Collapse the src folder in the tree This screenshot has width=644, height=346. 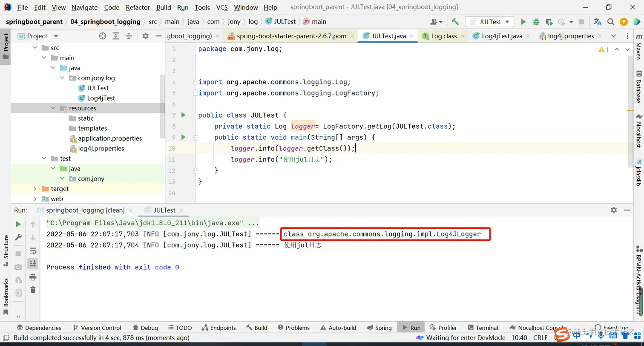pyautogui.click(x=36, y=48)
